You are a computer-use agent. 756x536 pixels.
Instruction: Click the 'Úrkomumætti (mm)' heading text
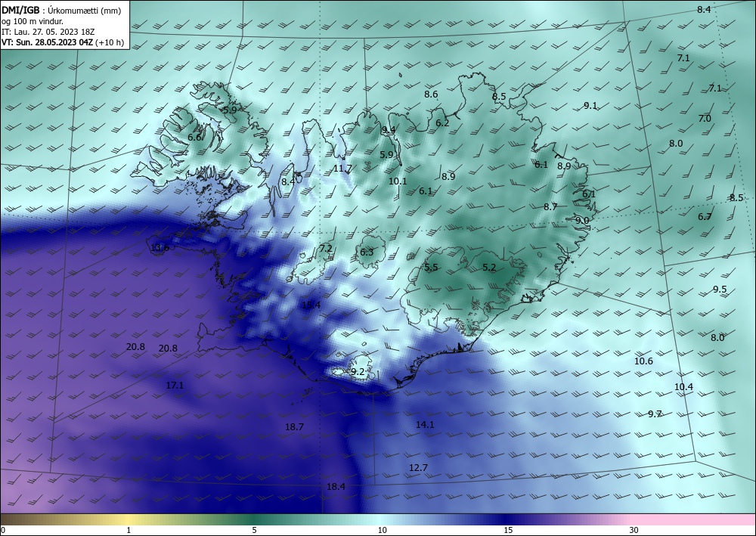click(85, 11)
